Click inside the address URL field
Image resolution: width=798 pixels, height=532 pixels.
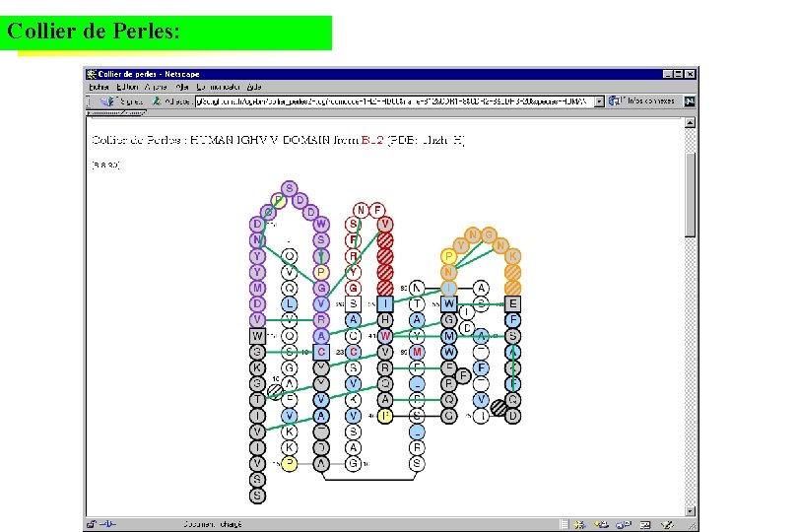pyautogui.click(x=394, y=101)
